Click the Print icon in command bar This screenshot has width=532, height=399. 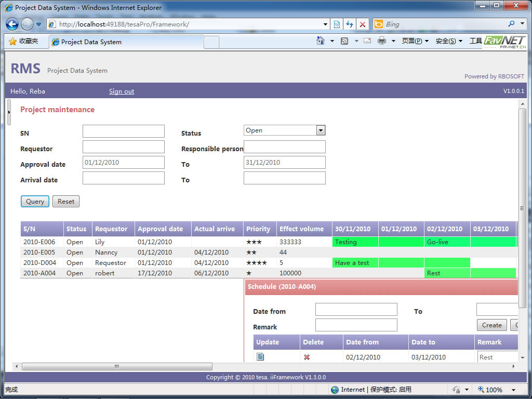coord(382,41)
